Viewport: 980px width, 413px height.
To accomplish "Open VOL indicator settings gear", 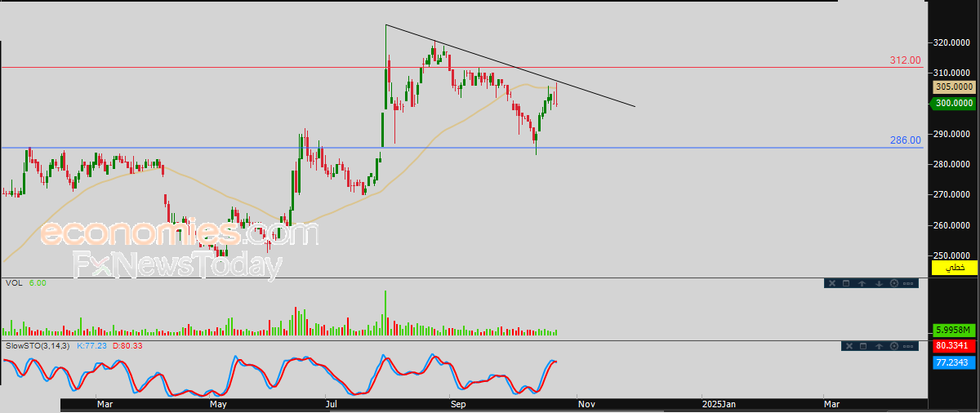I will tap(893, 283).
